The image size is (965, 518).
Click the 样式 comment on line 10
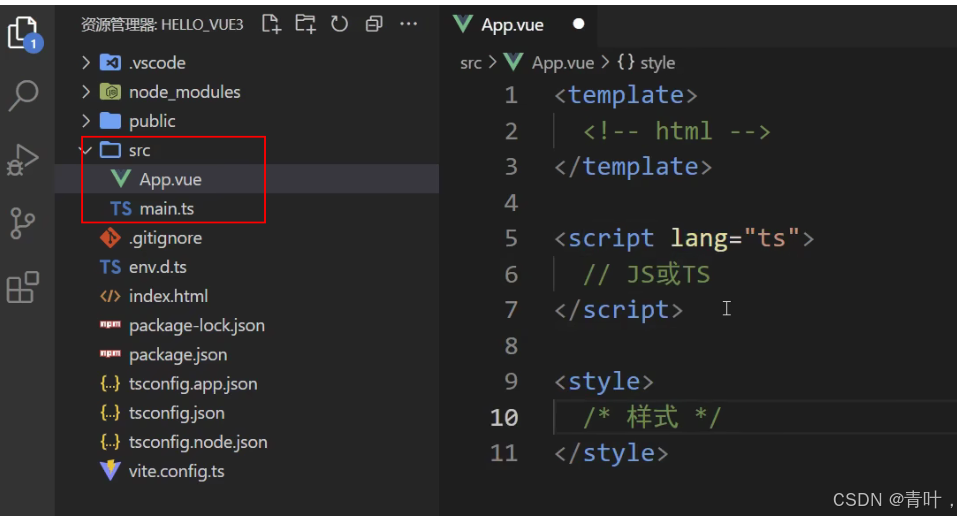coord(652,418)
